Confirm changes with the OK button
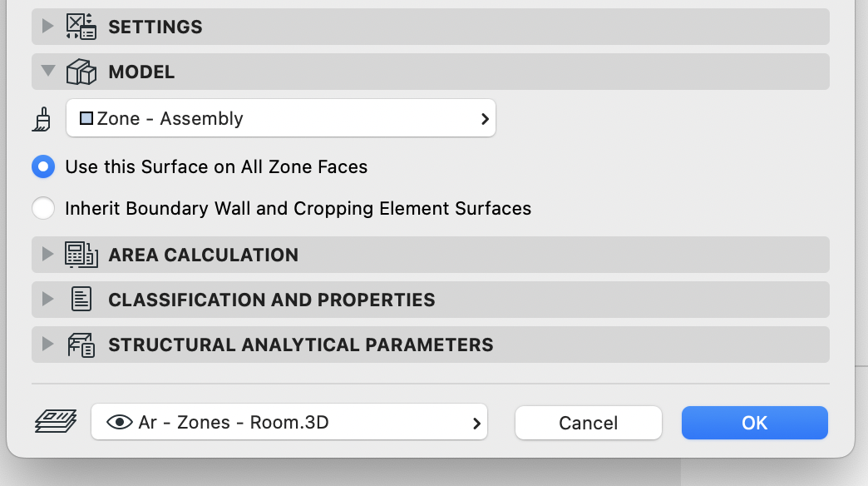 click(753, 423)
